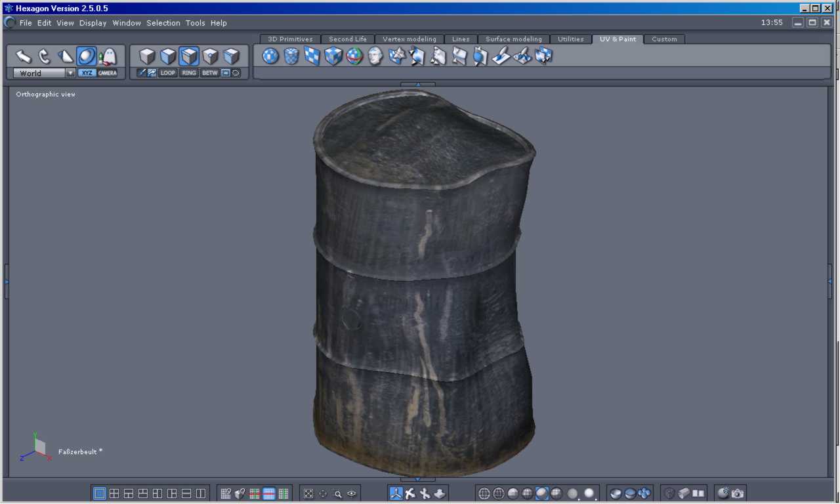
Task: Toggle the eye view icon
Action: point(352,493)
